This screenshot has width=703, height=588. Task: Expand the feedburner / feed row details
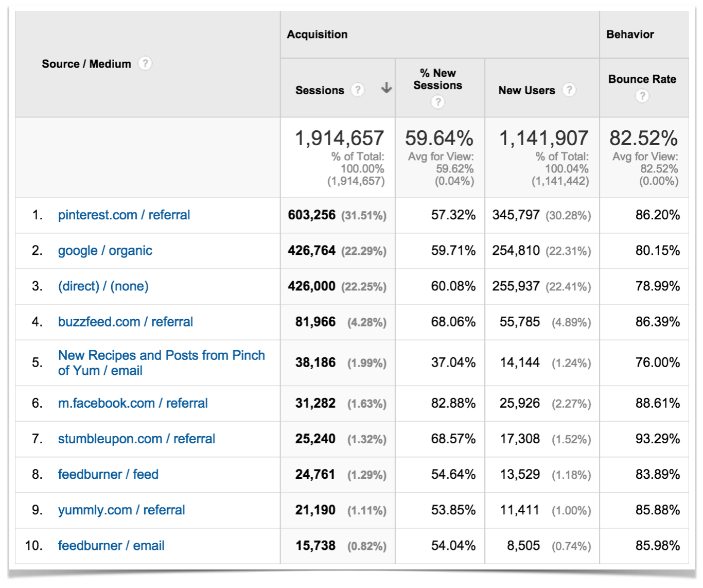point(108,474)
